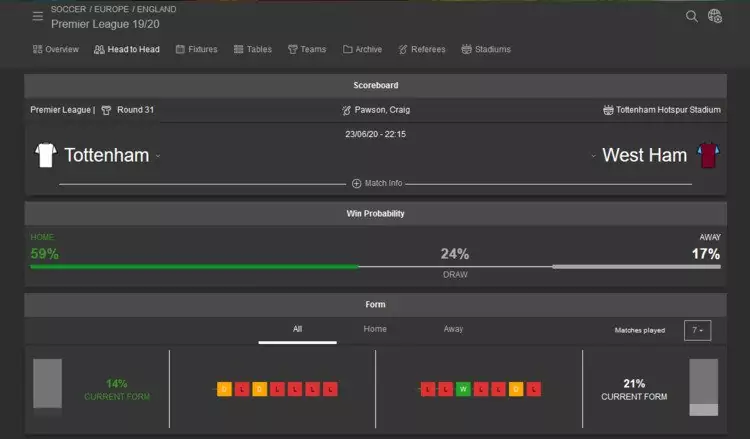The height and width of the screenshot is (439, 750).
Task: Expand Match Info section
Action: point(377,183)
